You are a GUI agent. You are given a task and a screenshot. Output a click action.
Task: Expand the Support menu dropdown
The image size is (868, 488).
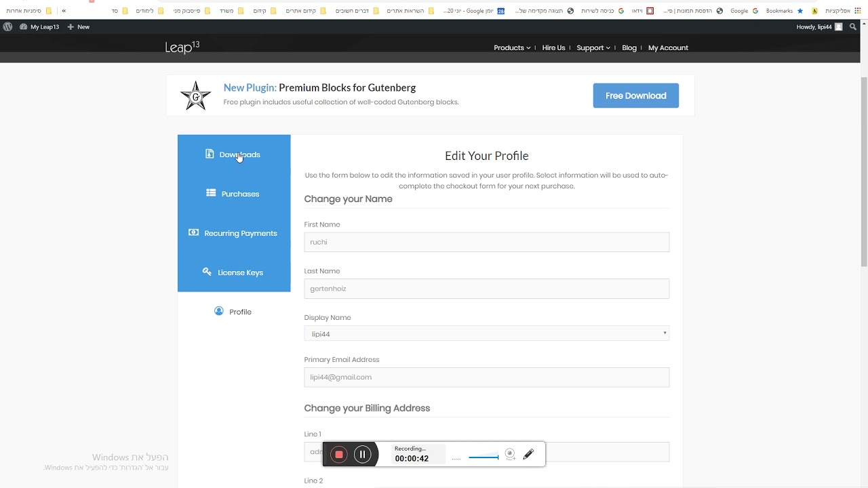point(593,47)
